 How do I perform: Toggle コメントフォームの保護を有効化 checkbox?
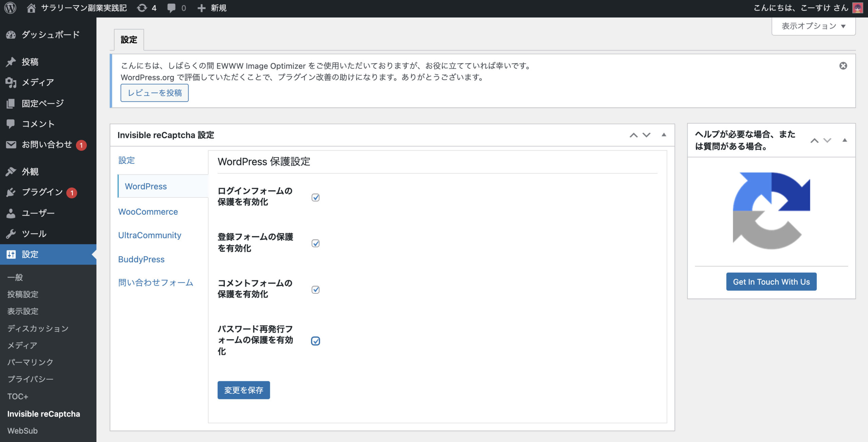click(x=315, y=290)
